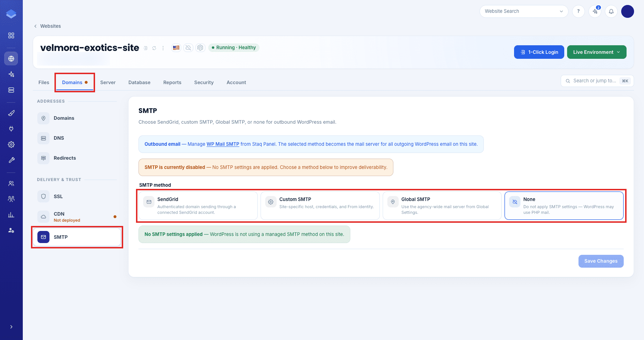Image resolution: width=644 pixels, height=340 pixels.
Task: Open Redirects in the side menu
Action: coord(77,158)
